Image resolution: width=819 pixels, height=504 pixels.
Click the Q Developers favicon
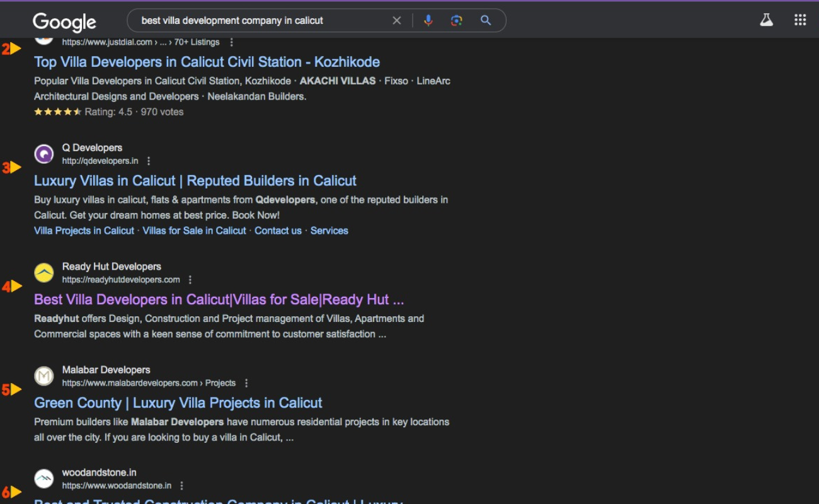click(x=44, y=154)
